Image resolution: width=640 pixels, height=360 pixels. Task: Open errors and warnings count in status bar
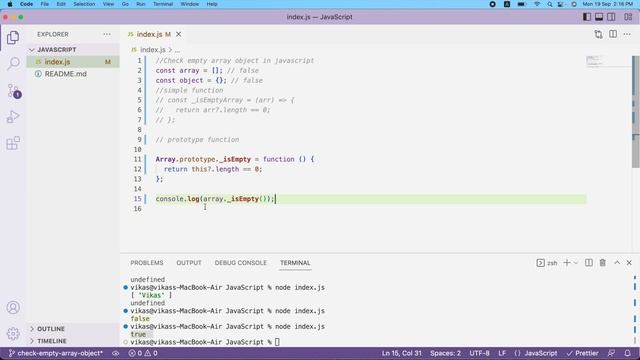[143, 353]
